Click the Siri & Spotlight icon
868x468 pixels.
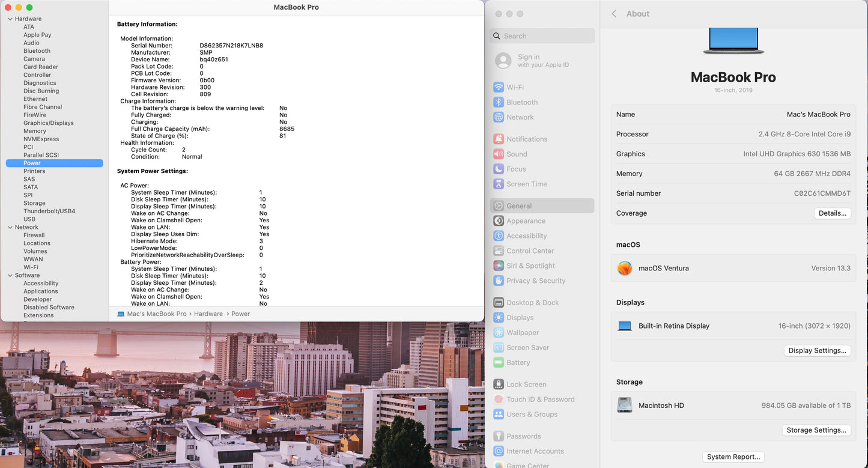499,266
